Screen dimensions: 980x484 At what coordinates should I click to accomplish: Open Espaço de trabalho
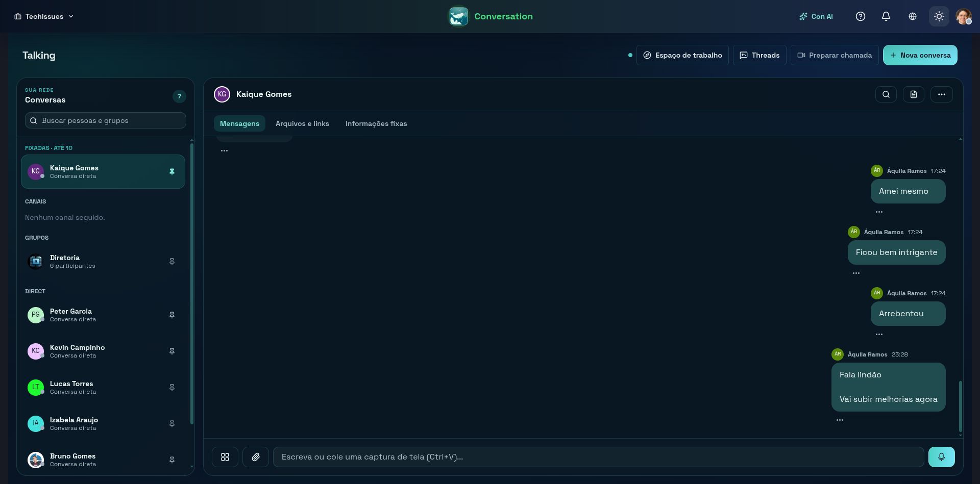tap(682, 55)
